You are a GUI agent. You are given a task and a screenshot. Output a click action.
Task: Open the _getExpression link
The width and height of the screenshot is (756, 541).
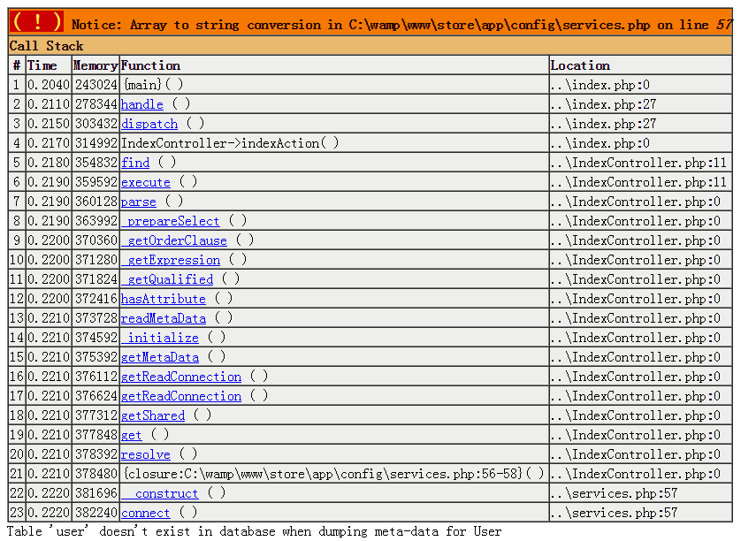(x=170, y=260)
